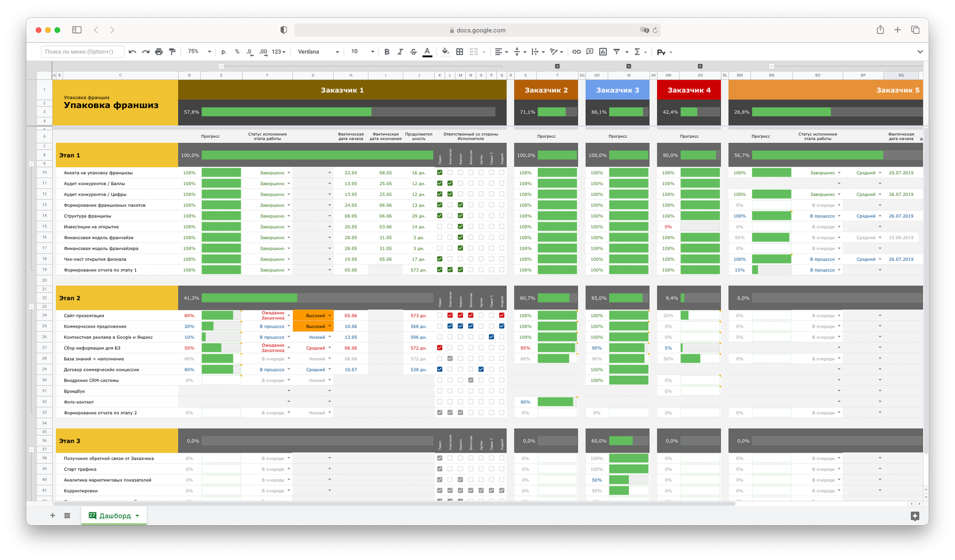The height and width of the screenshot is (560, 955).
Task: Open the Дашборд sheet tab
Action: tap(114, 516)
